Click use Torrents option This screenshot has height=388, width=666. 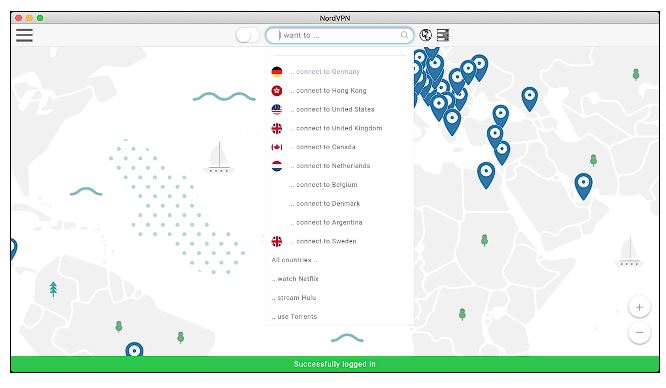point(294,317)
